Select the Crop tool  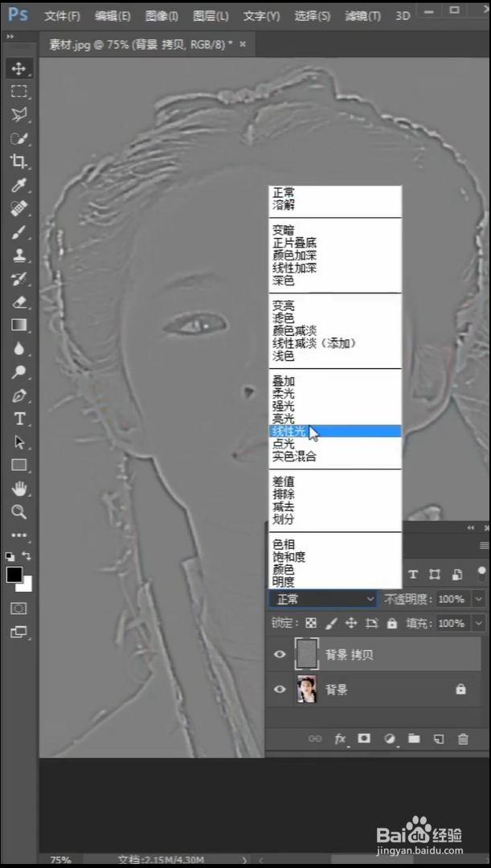(18, 162)
